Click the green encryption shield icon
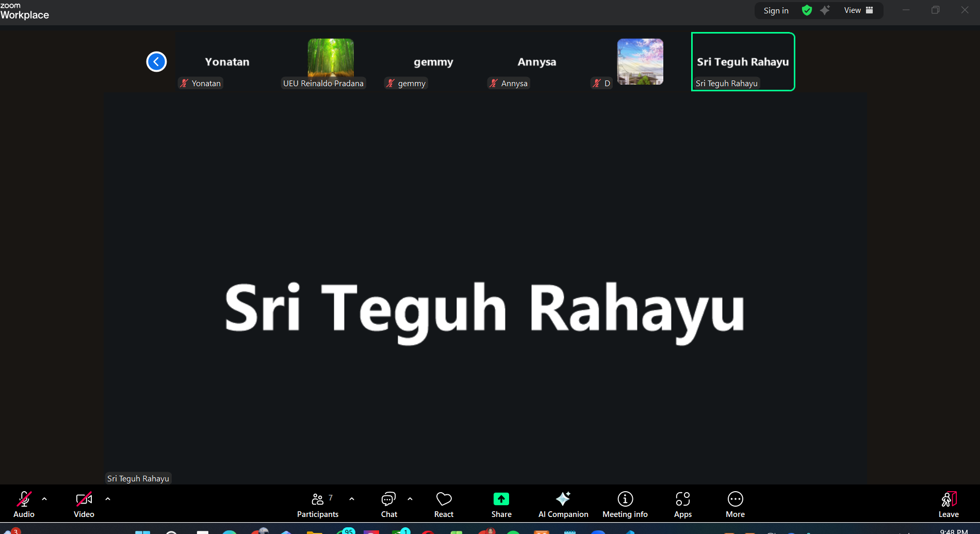Image resolution: width=980 pixels, height=534 pixels. pyautogui.click(x=807, y=10)
